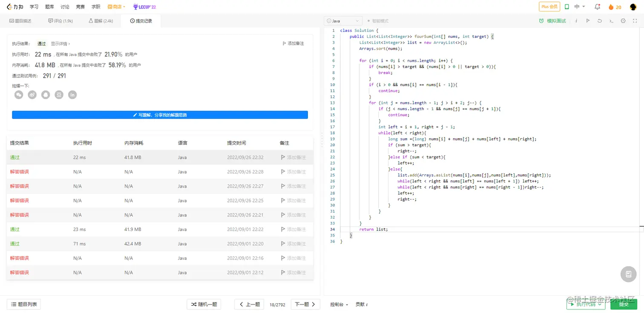Open the 中 language switch dropdown

point(580,7)
